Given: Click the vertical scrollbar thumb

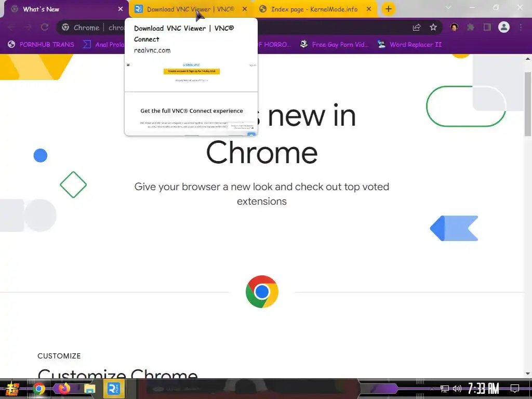Looking at the screenshot, I should (528, 104).
